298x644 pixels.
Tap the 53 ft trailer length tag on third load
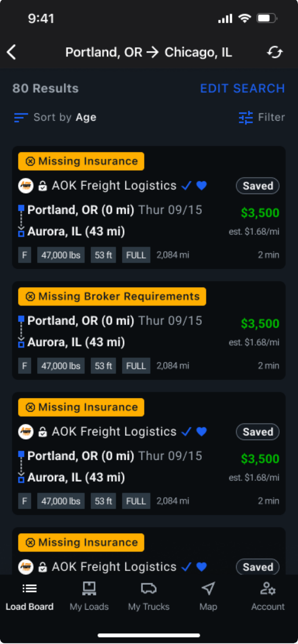tap(103, 501)
